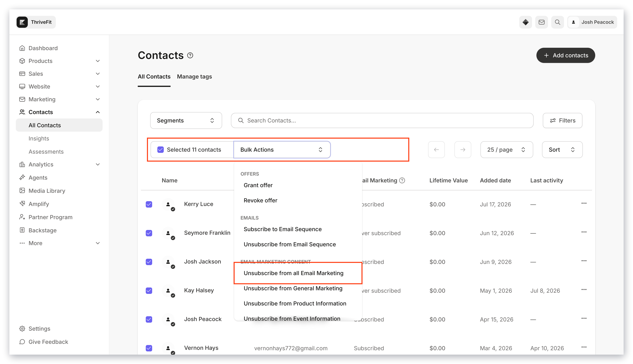
Task: Uncheck Josh Peacock's row checkbox
Action: tap(149, 319)
